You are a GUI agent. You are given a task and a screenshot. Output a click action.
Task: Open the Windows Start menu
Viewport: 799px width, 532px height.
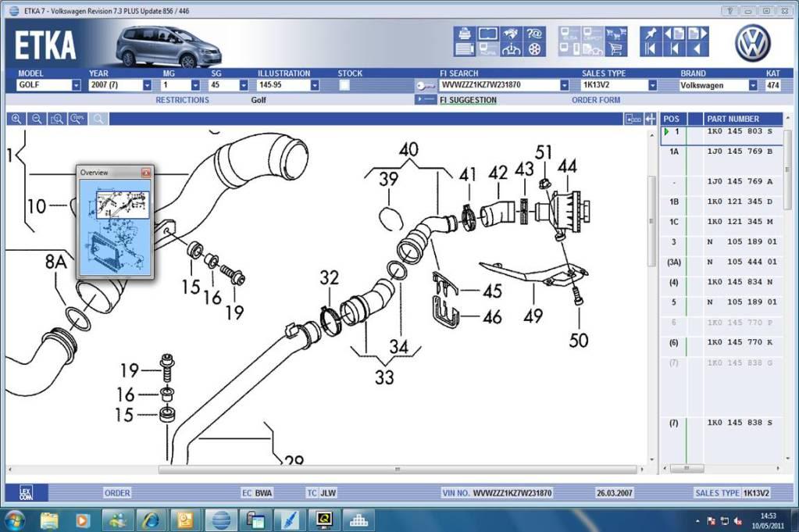tap(14, 520)
